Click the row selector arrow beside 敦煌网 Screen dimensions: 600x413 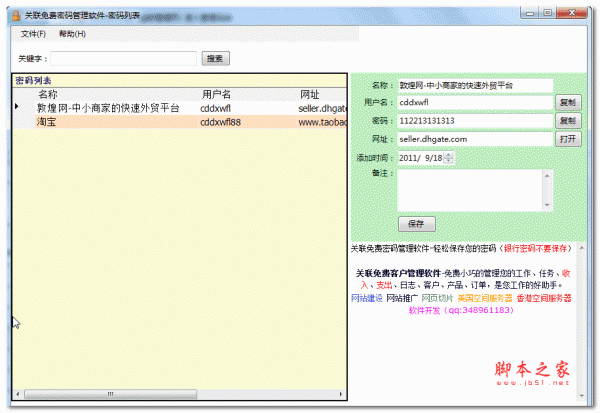[17, 106]
